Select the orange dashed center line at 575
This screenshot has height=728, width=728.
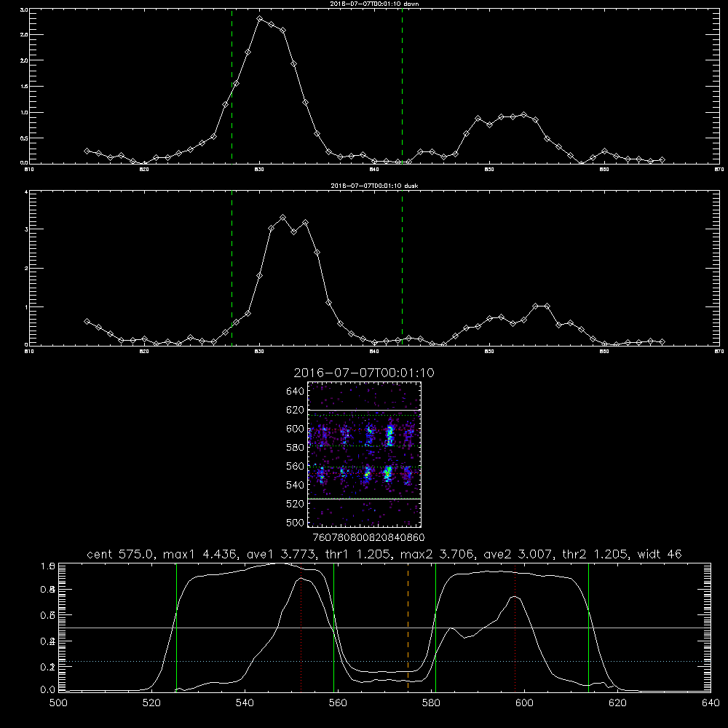coord(408,627)
